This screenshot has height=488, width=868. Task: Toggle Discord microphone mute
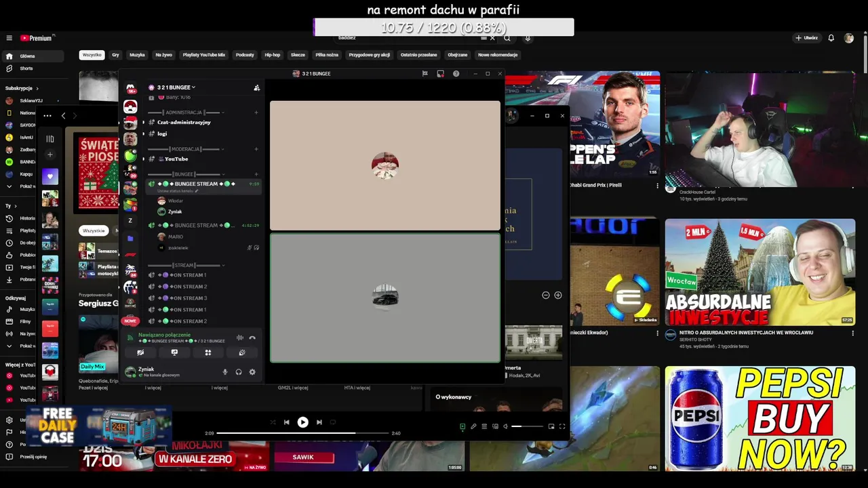225,372
